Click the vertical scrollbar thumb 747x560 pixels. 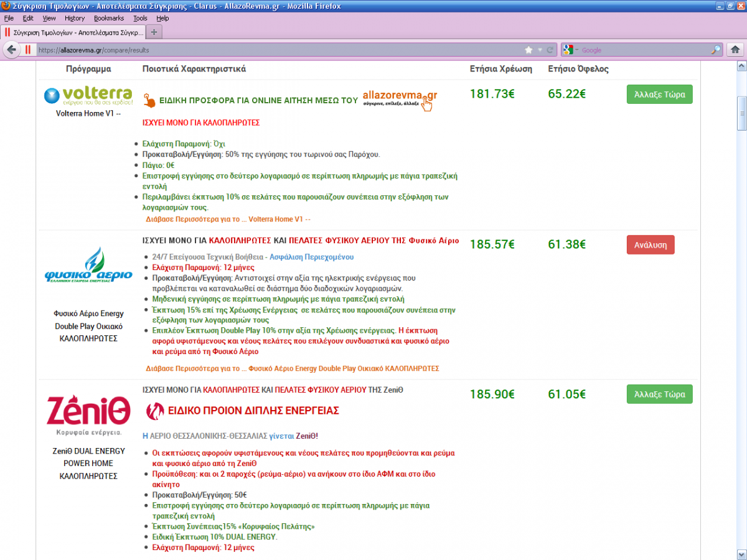point(741,113)
